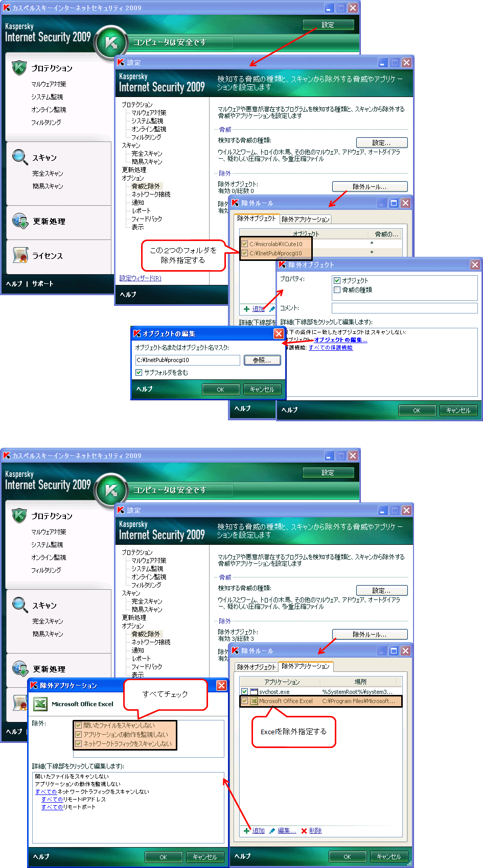
Task: Select ネットワーク接続 in upper settings tree
Action: pos(151,195)
